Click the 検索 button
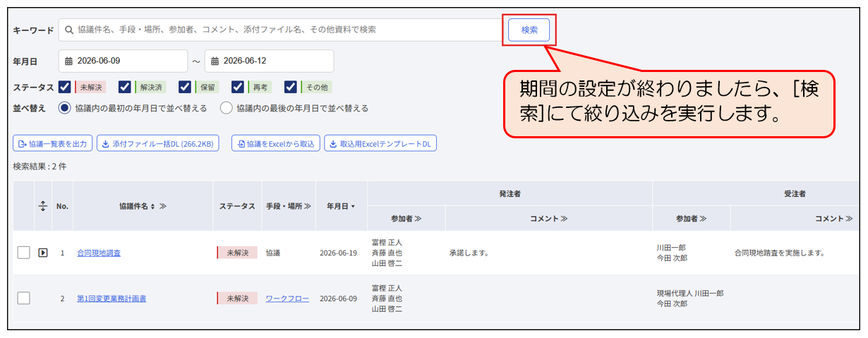Viewport: 868px width, 338px height. coord(529,30)
